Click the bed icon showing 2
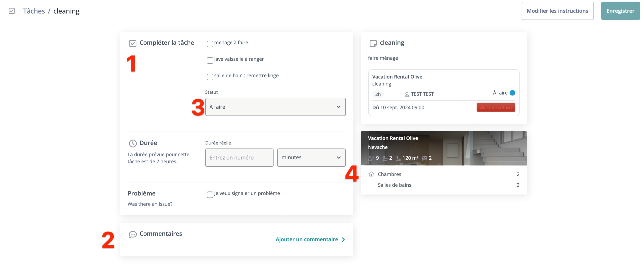The height and width of the screenshot is (277, 644). (x=424, y=158)
